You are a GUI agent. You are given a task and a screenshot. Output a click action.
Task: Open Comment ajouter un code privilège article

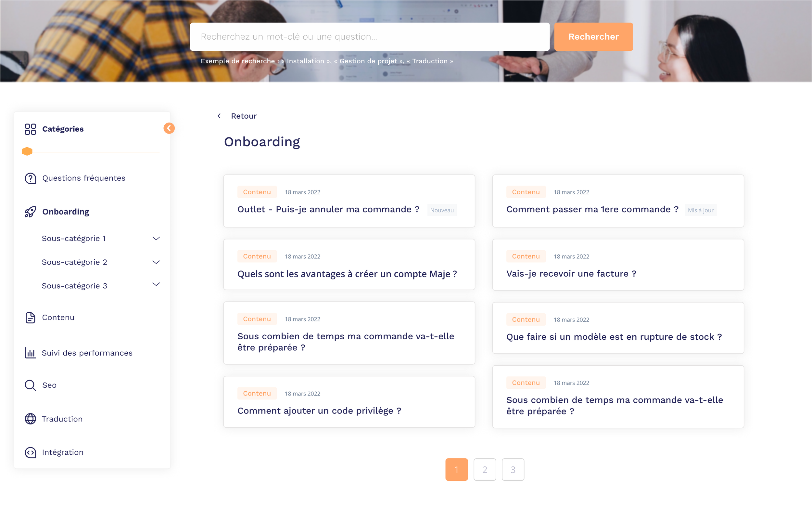click(x=319, y=410)
